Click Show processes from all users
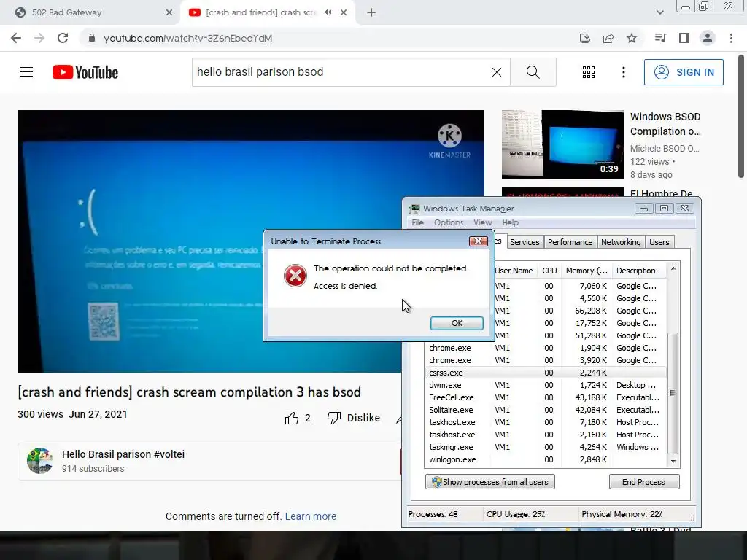The width and height of the screenshot is (747, 560). [489, 482]
